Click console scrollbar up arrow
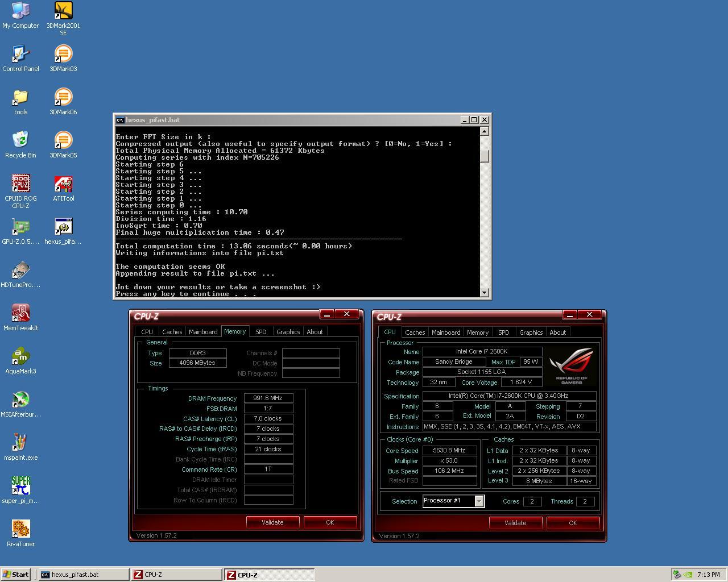Viewport: 728px width, 582px height. [x=484, y=131]
